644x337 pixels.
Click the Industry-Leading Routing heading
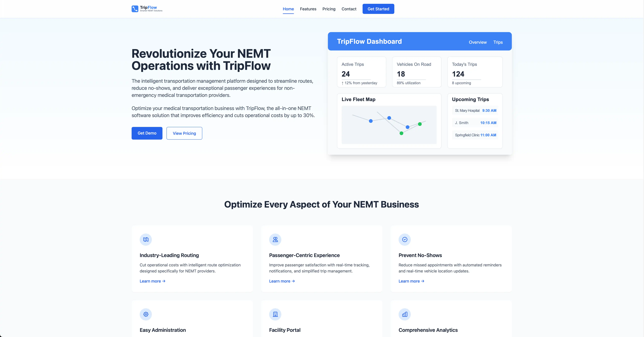point(169,255)
